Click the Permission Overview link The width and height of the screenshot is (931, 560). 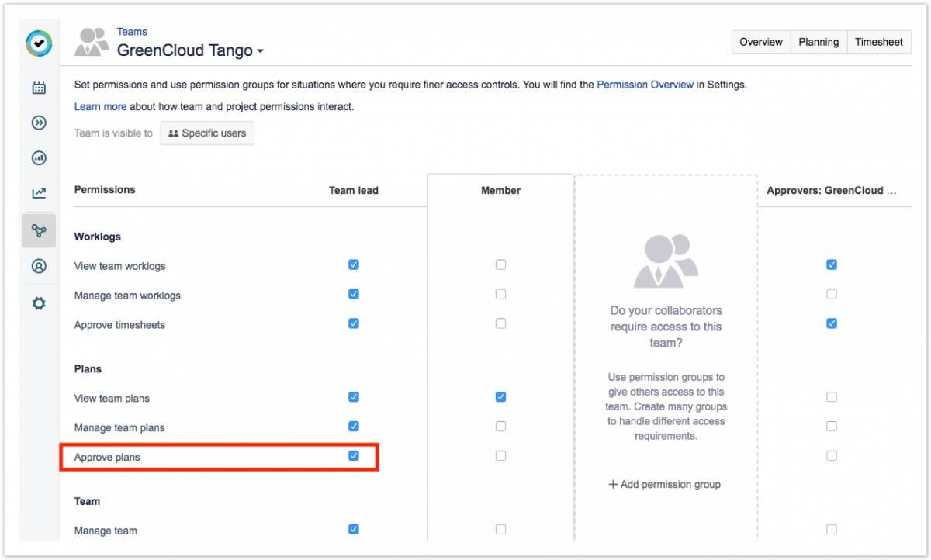coord(645,85)
